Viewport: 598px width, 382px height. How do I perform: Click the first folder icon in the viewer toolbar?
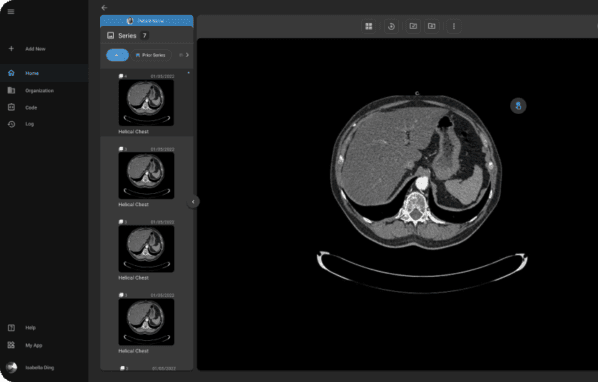pyautogui.click(x=413, y=26)
